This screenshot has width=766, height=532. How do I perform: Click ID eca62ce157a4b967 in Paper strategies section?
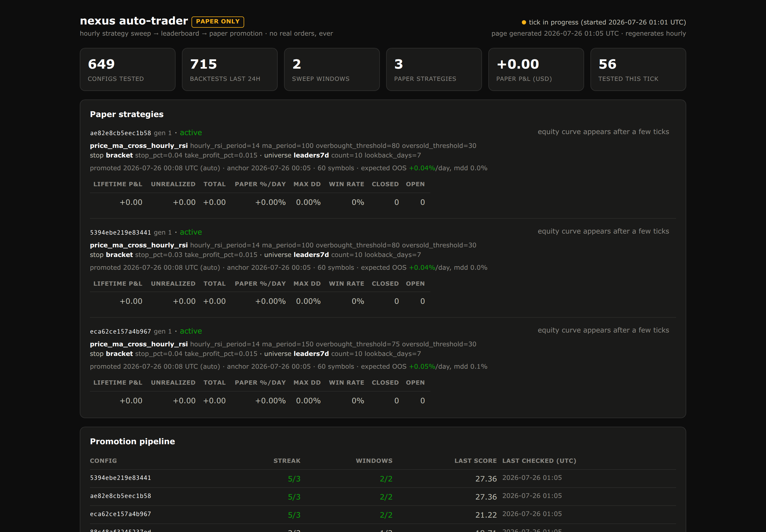120,331
